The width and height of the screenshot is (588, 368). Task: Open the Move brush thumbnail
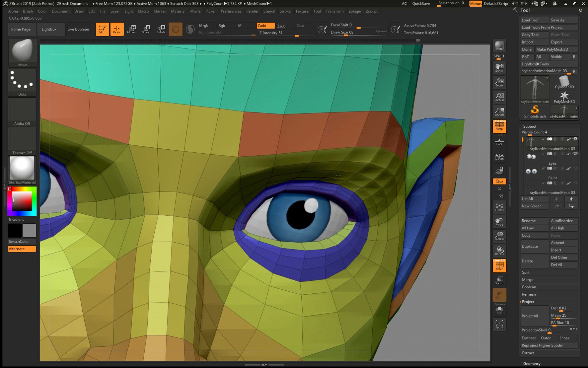click(23, 53)
